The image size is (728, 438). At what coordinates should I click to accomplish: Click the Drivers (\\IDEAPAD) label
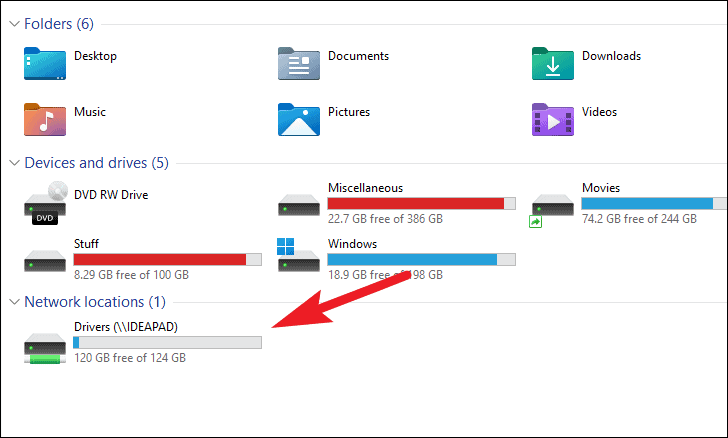click(126, 327)
